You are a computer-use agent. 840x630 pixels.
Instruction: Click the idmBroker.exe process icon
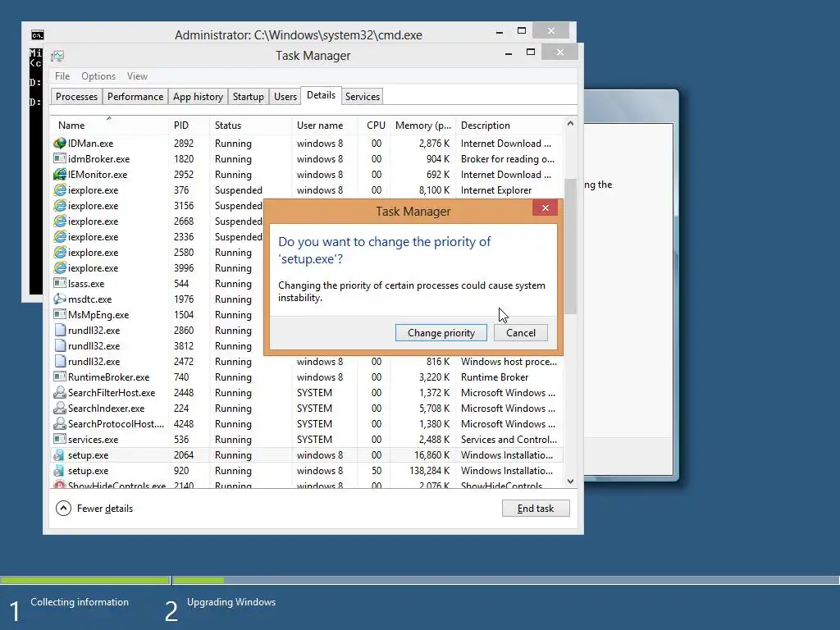59,158
